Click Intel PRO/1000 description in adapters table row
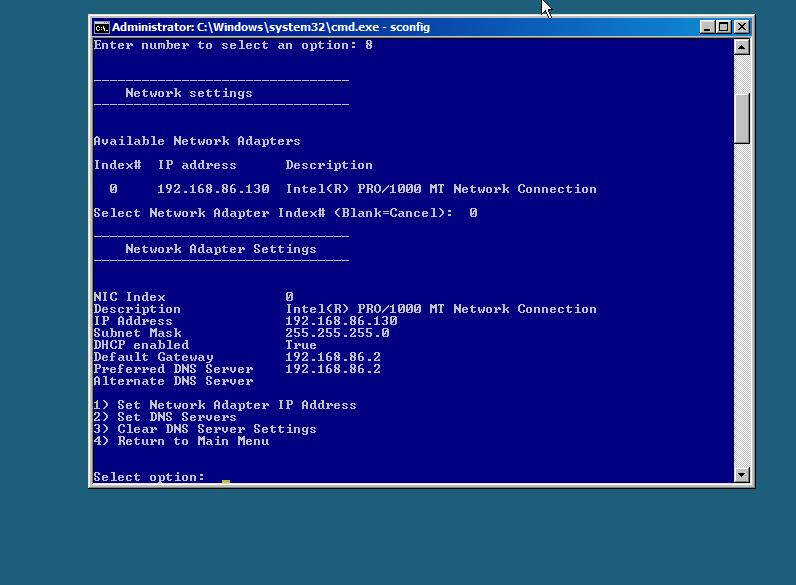This screenshot has height=585, width=796. pos(441,189)
